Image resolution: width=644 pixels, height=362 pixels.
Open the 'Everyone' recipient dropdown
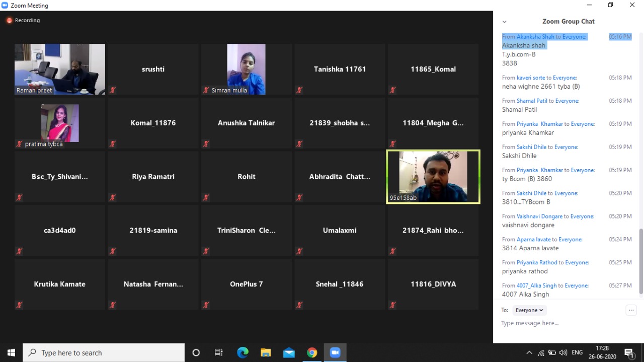click(x=530, y=310)
